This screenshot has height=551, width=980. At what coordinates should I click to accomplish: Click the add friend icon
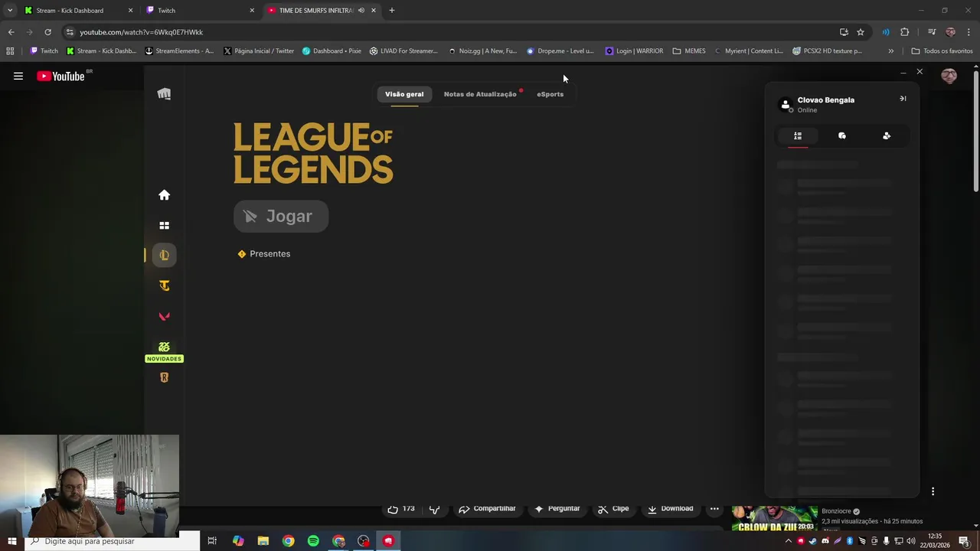[x=887, y=135]
